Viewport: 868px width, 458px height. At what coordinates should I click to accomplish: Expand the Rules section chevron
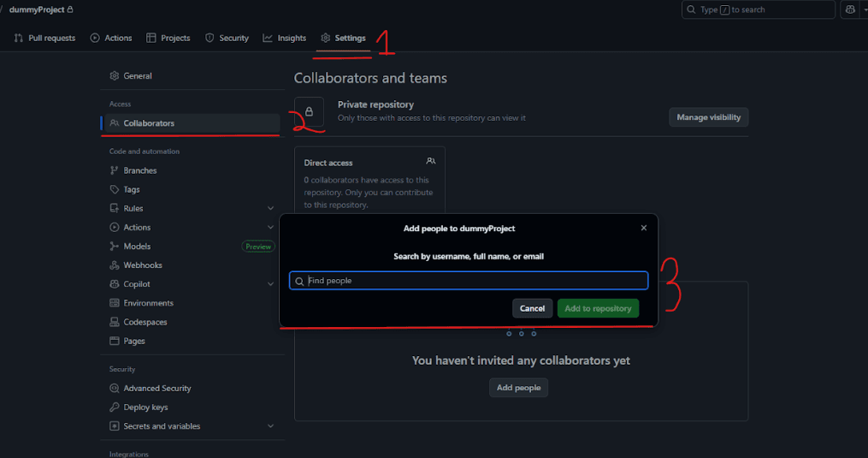coord(271,209)
